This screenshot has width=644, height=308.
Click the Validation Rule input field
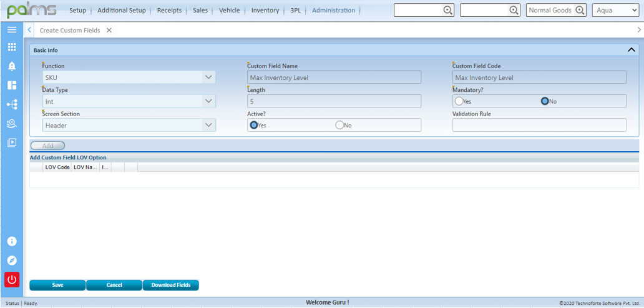[539, 125]
